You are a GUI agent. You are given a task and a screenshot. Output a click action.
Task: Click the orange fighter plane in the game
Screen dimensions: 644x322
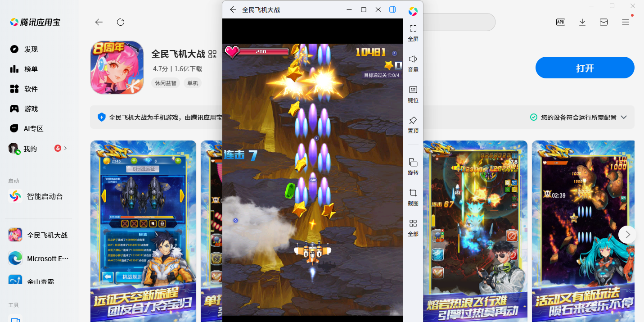pos(313,253)
